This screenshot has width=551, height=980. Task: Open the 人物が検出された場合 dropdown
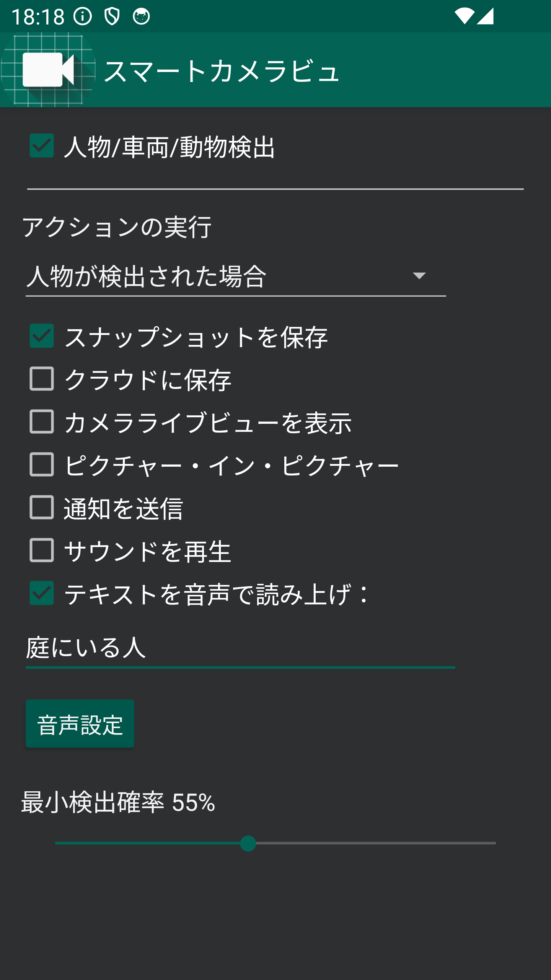coord(236,276)
